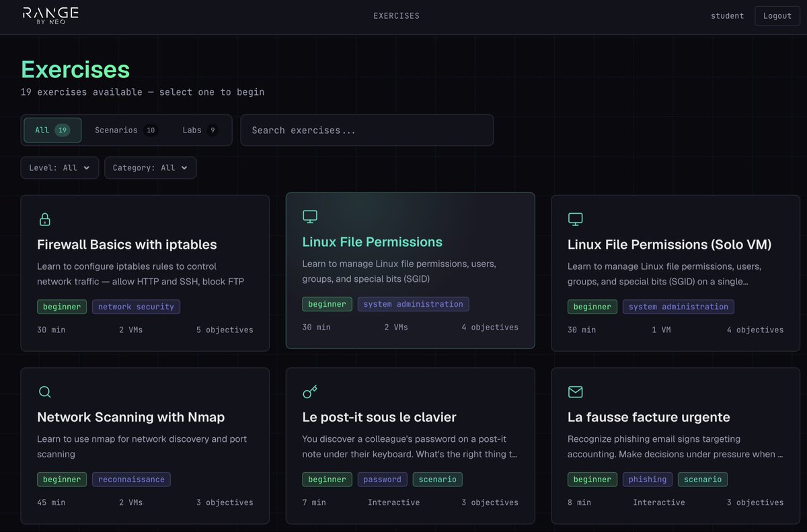Click system administration tag on Linux File Permissions
Image resolution: width=807 pixels, height=532 pixels.
[413, 304]
